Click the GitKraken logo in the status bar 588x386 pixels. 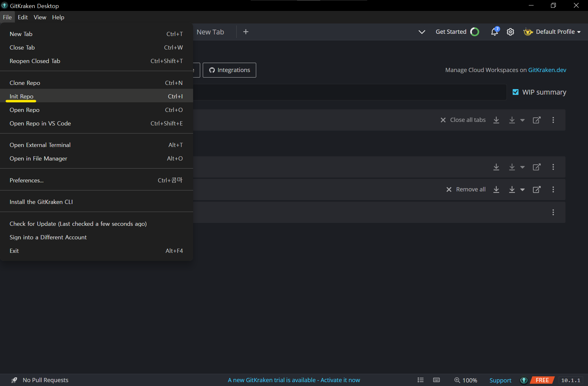pos(524,380)
